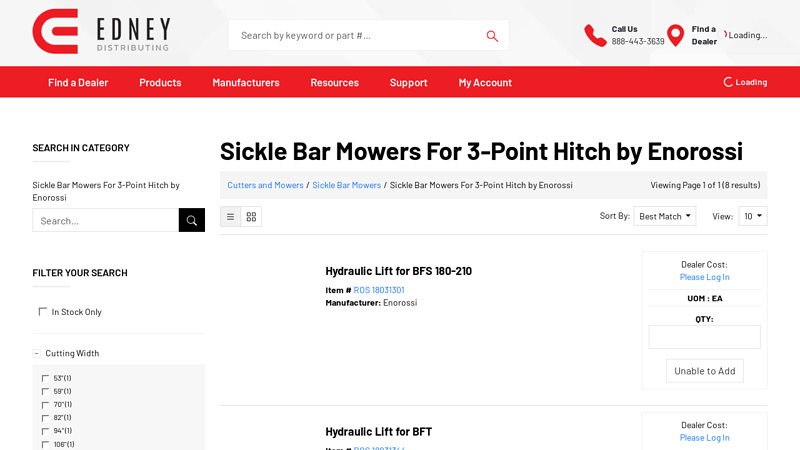The width and height of the screenshot is (800, 450).
Task: Switch to grid view layout
Action: pos(251,217)
